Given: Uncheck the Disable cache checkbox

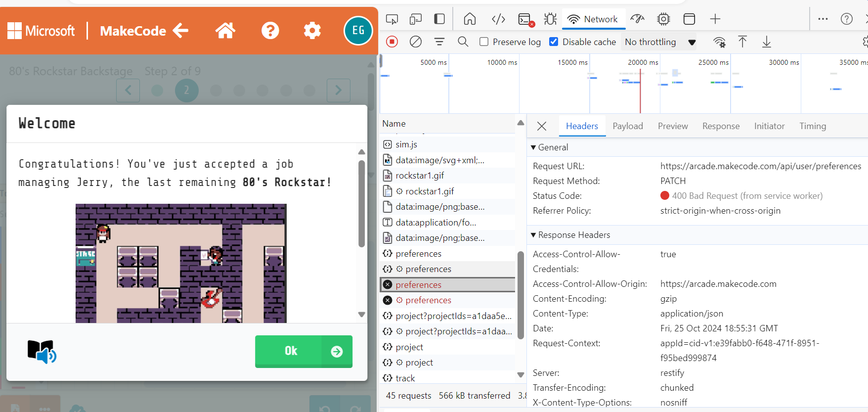Looking at the screenshot, I should pos(554,42).
